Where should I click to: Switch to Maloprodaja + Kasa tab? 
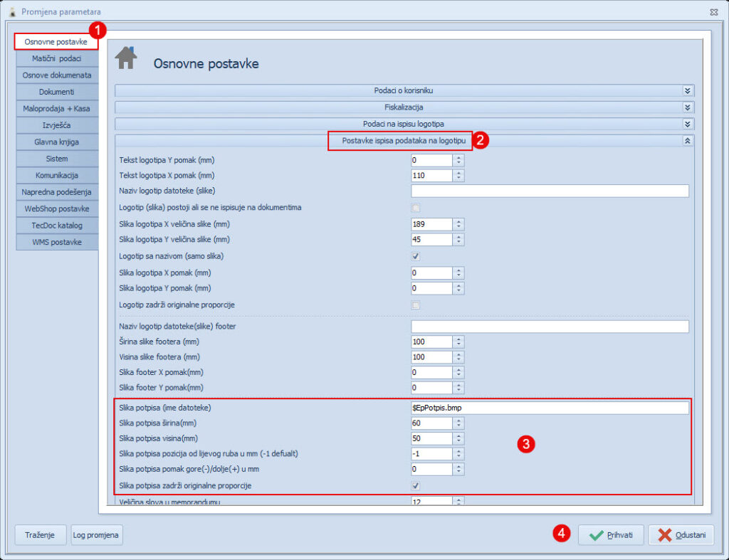57,109
